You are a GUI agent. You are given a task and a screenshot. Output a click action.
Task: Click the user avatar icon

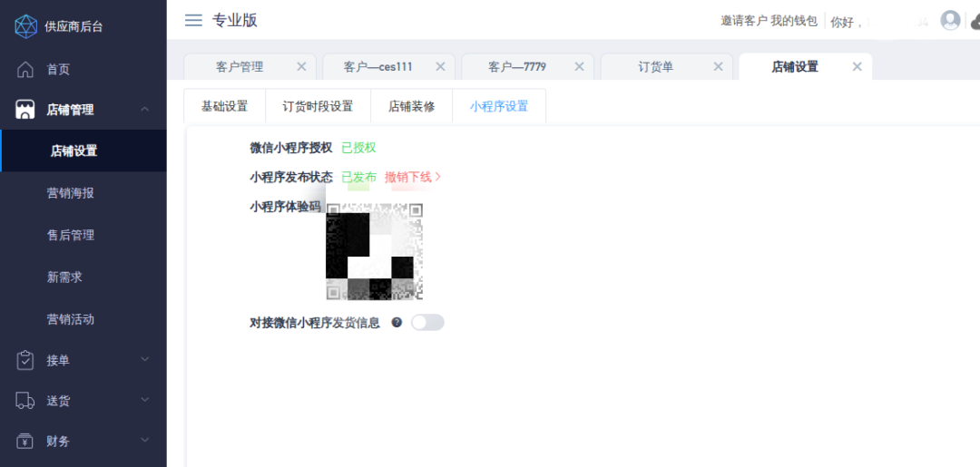point(950,21)
